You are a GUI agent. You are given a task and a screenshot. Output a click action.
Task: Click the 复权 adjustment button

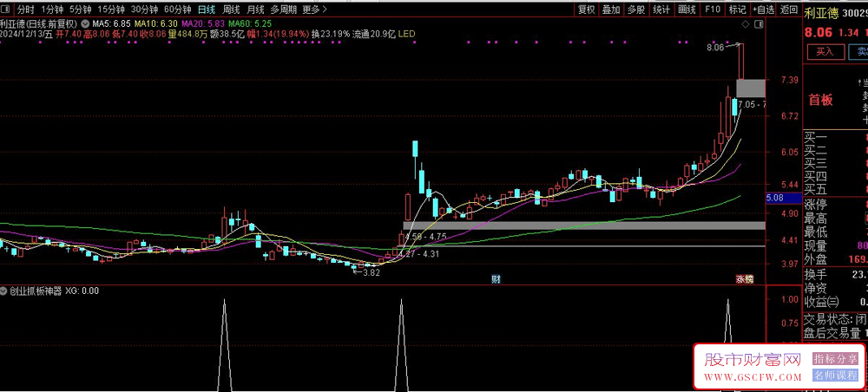(586, 10)
